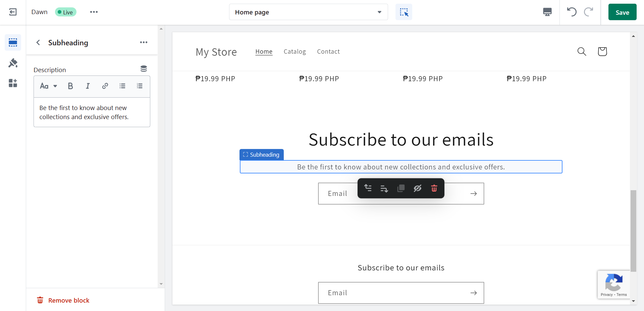644x311 pixels.
Task: Select the large Subscribe to our emails heading
Action: pyautogui.click(x=401, y=140)
